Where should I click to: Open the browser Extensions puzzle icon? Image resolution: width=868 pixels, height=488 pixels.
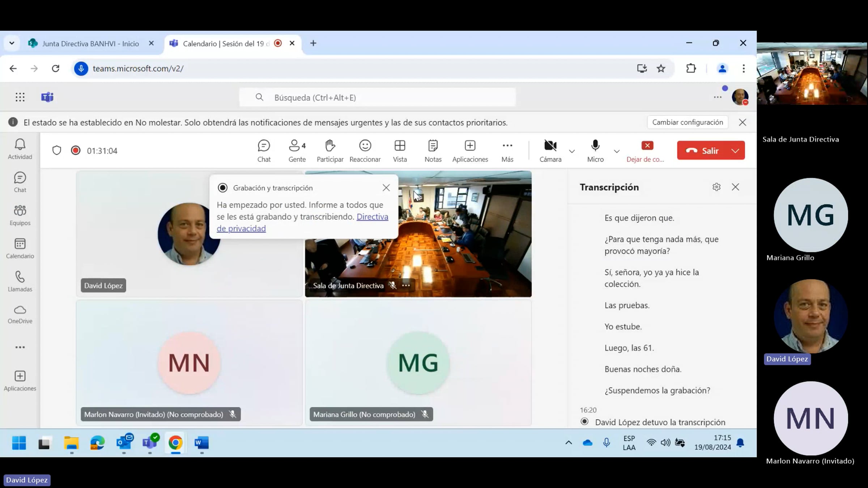[691, 68]
